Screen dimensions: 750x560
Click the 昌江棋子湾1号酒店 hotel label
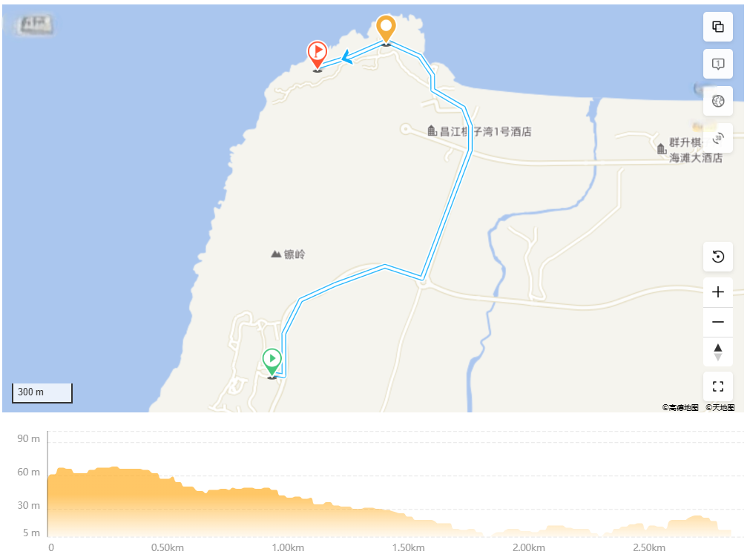pos(480,131)
